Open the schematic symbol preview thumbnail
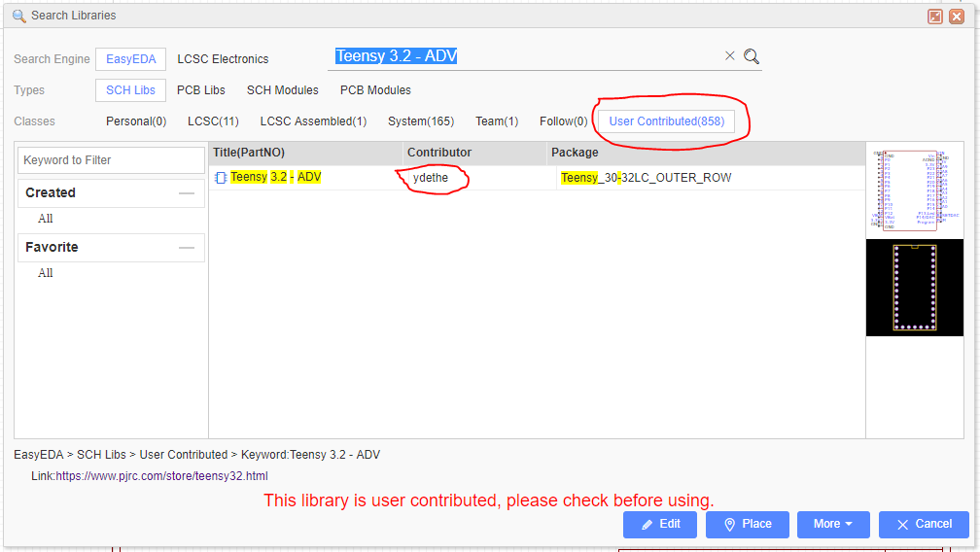Screen dimensions: 980x552 tap(915, 190)
